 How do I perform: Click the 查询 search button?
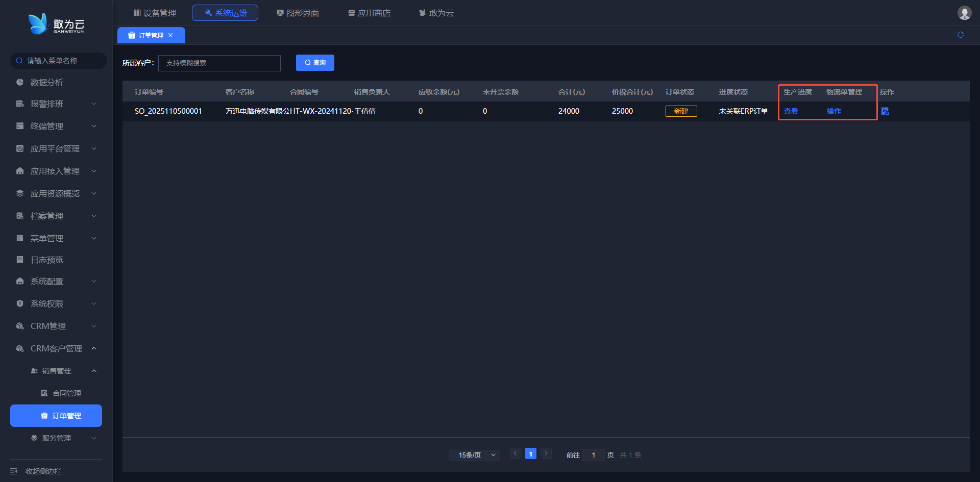click(x=315, y=63)
